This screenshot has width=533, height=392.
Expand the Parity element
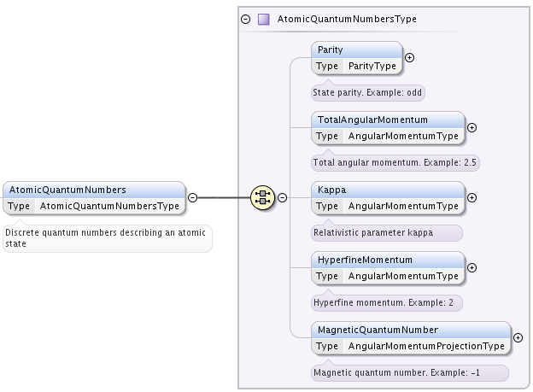[x=410, y=58]
